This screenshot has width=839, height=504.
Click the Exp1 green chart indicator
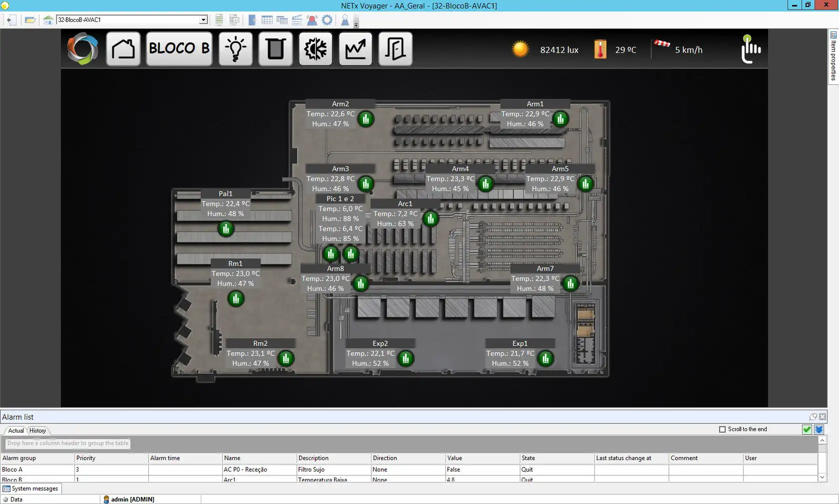point(546,359)
